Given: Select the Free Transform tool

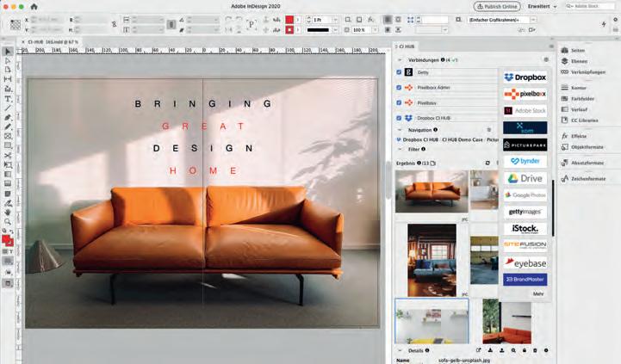Looking at the screenshot, I should (8, 164).
